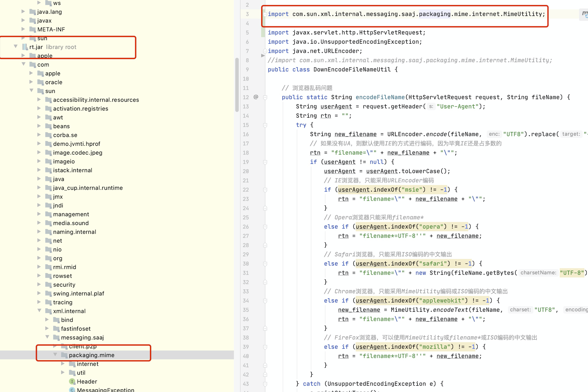Fold the try block at line 15

tap(265, 125)
